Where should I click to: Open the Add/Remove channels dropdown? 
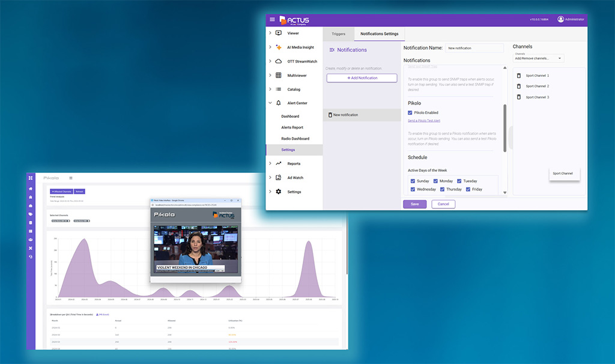click(x=539, y=58)
